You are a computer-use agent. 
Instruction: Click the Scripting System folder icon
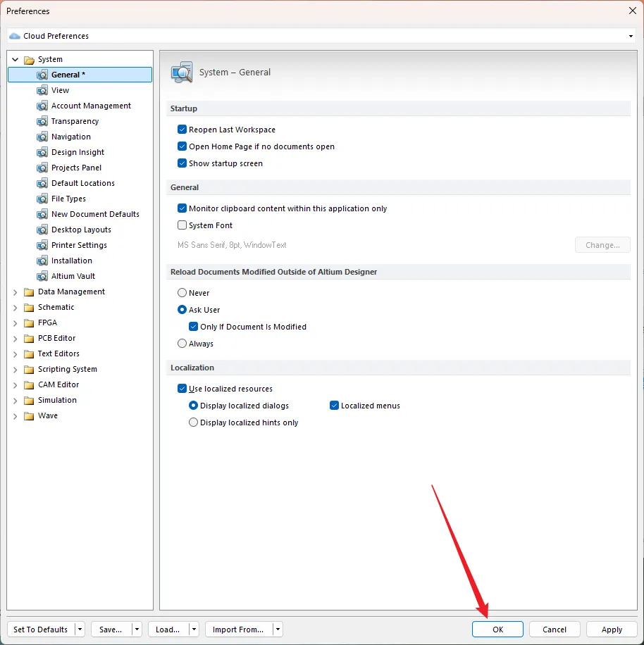point(29,370)
